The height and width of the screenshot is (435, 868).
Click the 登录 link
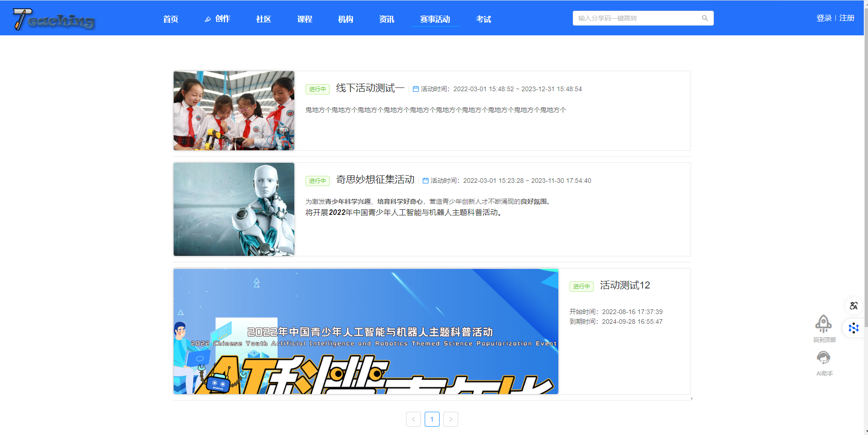(824, 18)
